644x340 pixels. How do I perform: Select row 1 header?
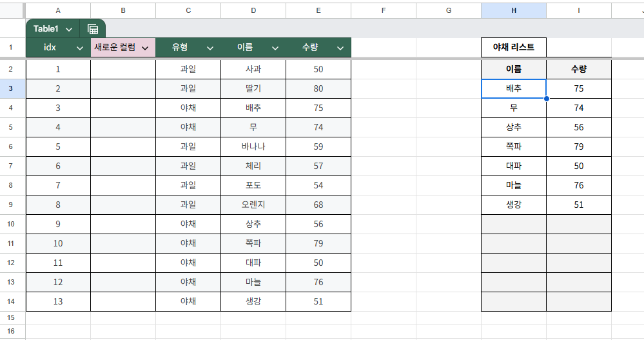(x=11, y=47)
